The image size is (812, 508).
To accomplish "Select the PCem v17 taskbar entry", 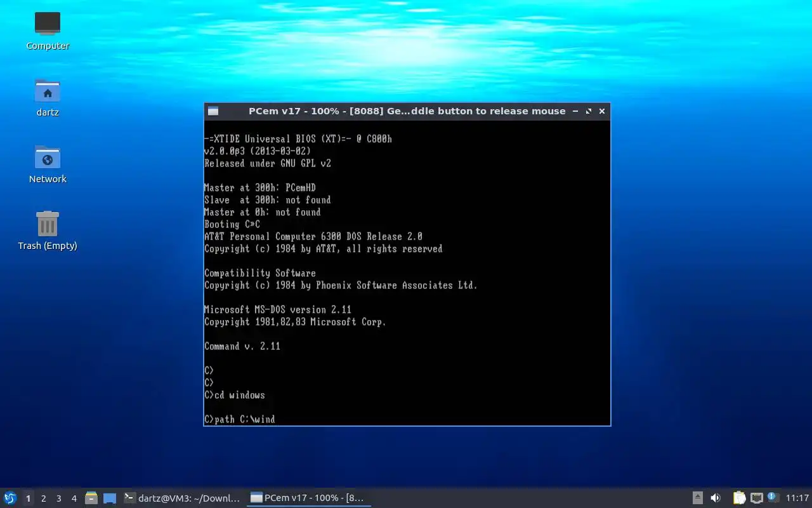I will pos(308,498).
